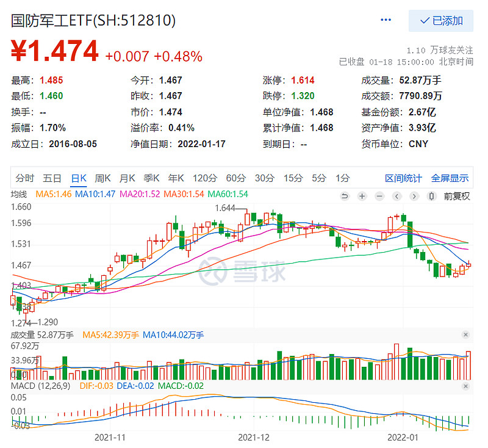Click the 已添加 added-to-watchlist button

[x=440, y=20]
